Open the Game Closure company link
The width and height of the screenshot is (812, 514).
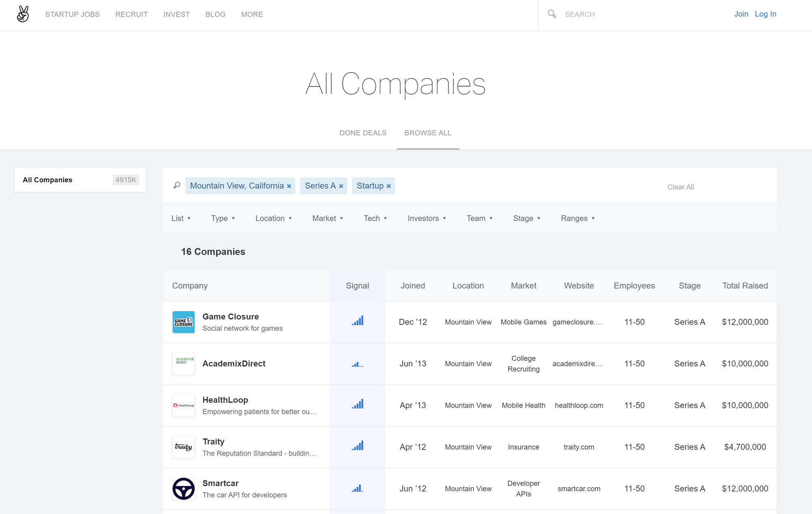pos(231,316)
